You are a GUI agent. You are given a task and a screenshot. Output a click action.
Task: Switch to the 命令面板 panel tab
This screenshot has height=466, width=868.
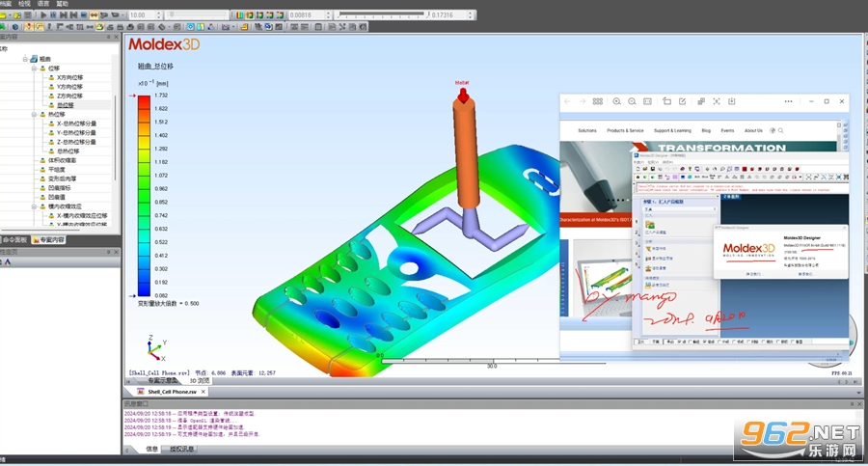(x=14, y=240)
